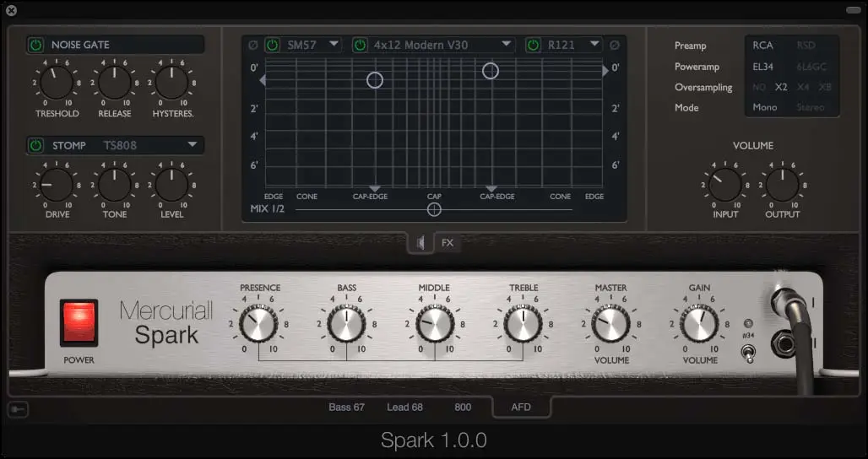Click the BASS knob on amp
This screenshot has height=459, width=868.
[346, 323]
